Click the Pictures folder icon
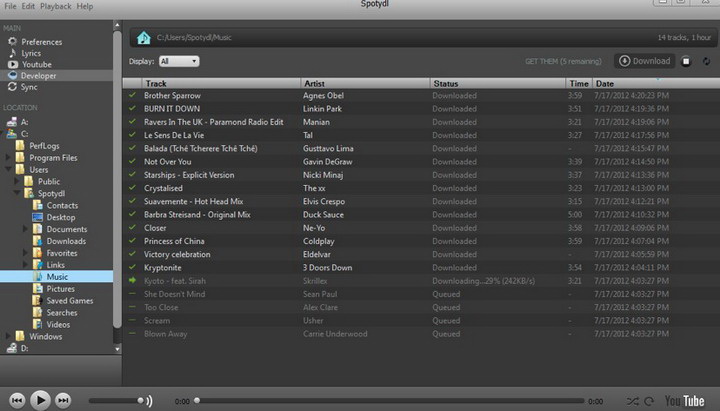This screenshot has height=411, width=720. (38, 288)
